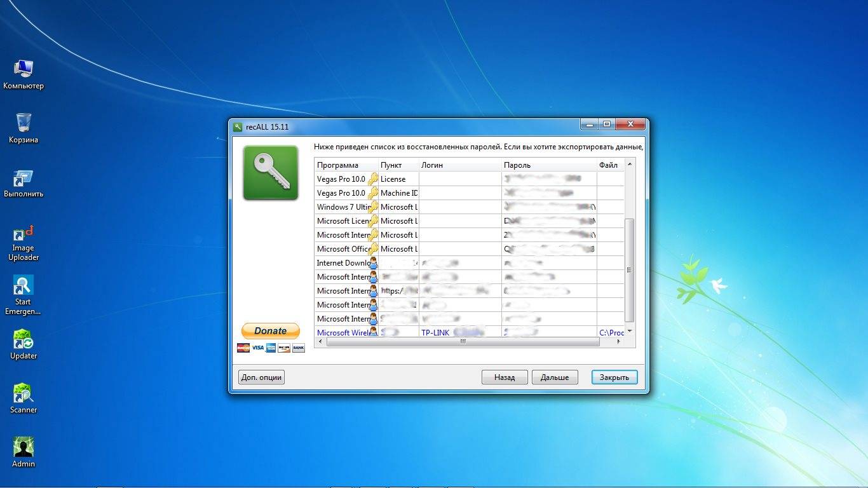Click the Start Emergen... desktop shortcut

[24, 295]
